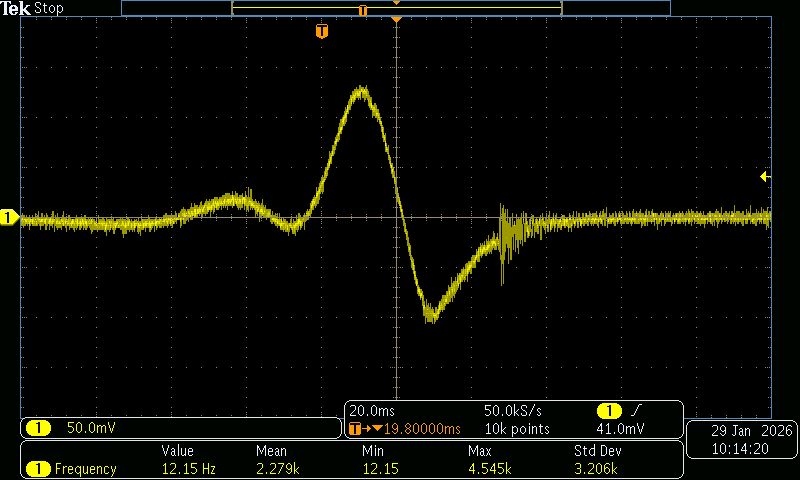
Task: Click the rising edge trigger slope icon
Action: [x=633, y=411]
